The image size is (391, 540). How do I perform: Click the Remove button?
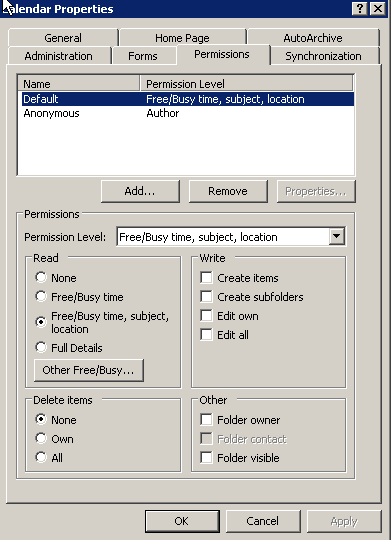(x=228, y=191)
